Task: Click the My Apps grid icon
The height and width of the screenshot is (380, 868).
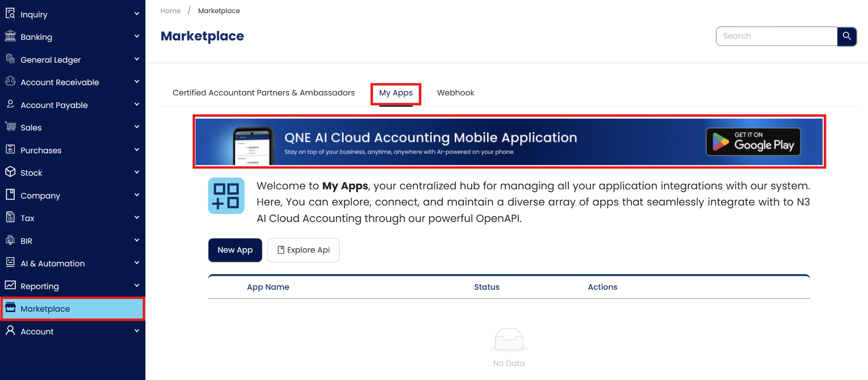Action: click(x=226, y=196)
